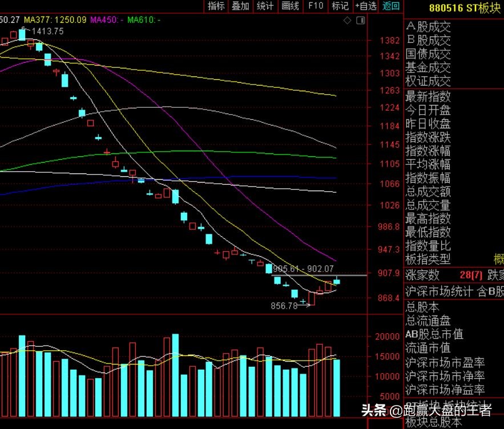This screenshot has width=504, height=429.
Task: Click the 856.78 low price label
Action: coord(284,306)
